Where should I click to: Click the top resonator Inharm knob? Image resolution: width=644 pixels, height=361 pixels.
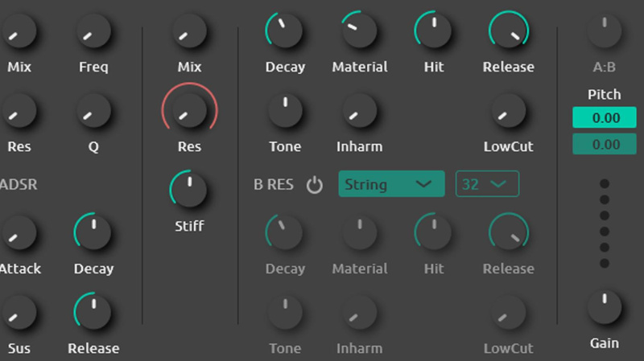[359, 110]
